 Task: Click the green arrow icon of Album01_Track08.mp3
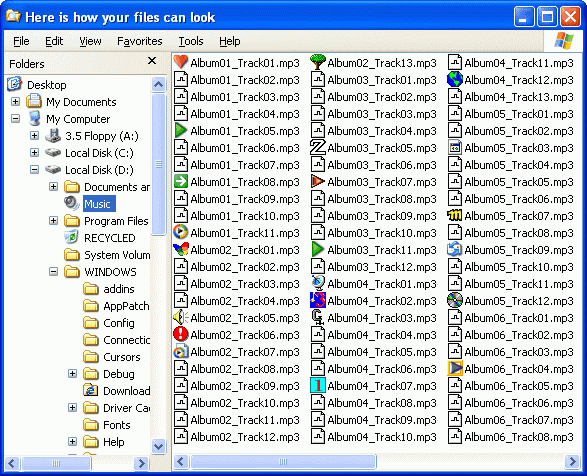180,181
